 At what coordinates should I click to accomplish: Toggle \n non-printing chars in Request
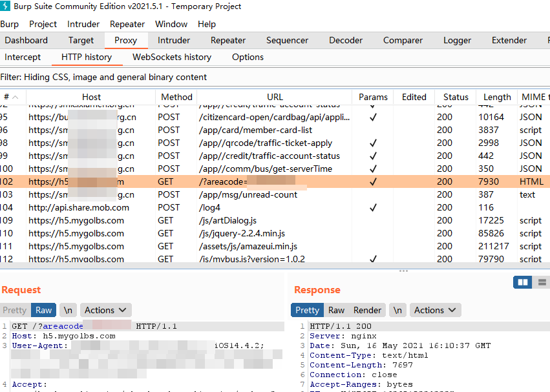pyautogui.click(x=68, y=310)
